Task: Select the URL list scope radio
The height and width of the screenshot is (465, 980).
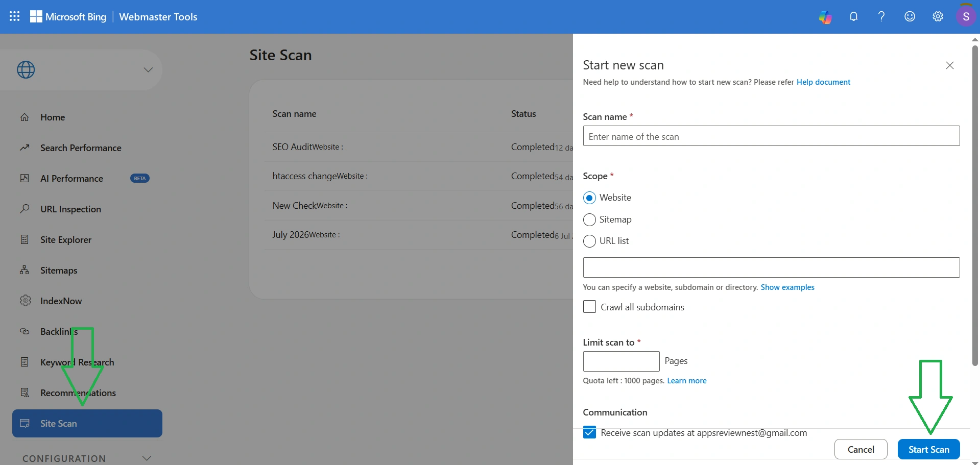Action: click(x=589, y=241)
